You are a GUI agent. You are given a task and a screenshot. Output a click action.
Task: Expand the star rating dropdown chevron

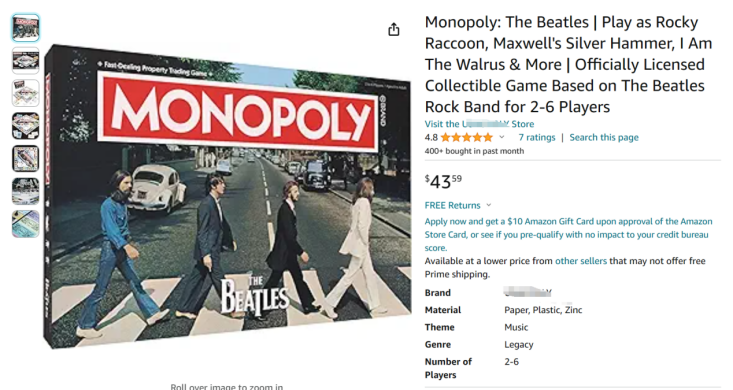point(502,137)
